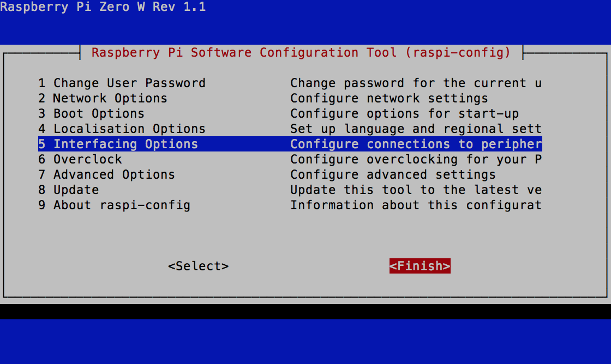Click the configuration information description text
This screenshot has width=611, height=364.
416,205
